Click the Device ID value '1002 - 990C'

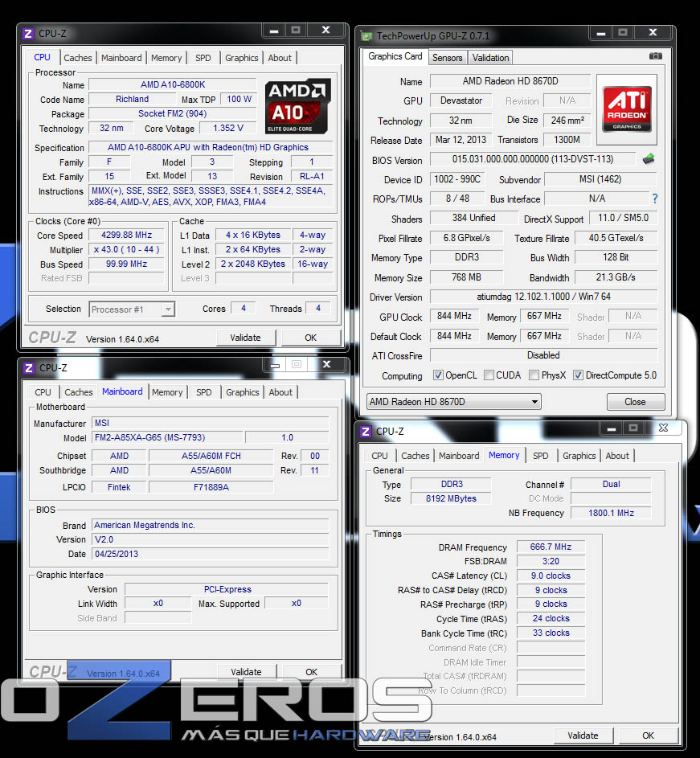click(456, 179)
